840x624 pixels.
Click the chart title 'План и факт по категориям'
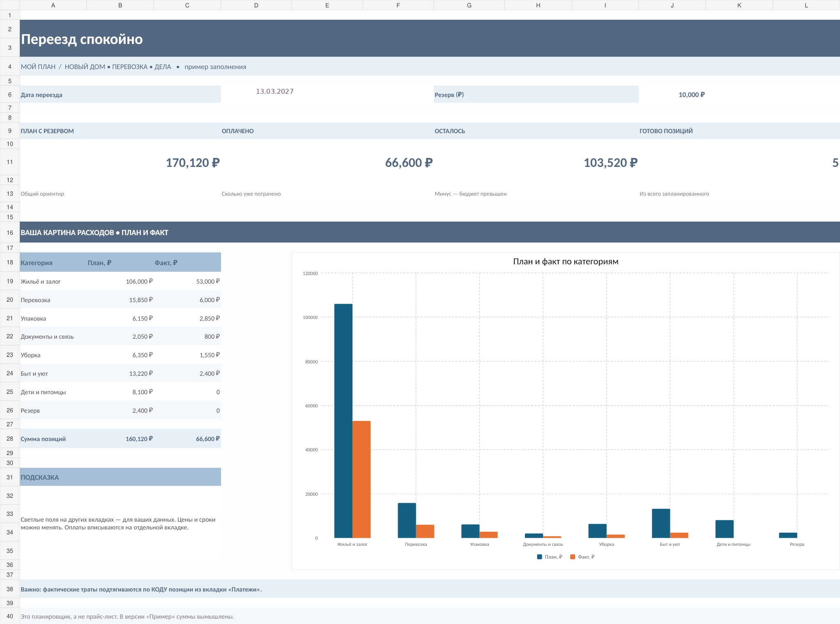point(566,261)
